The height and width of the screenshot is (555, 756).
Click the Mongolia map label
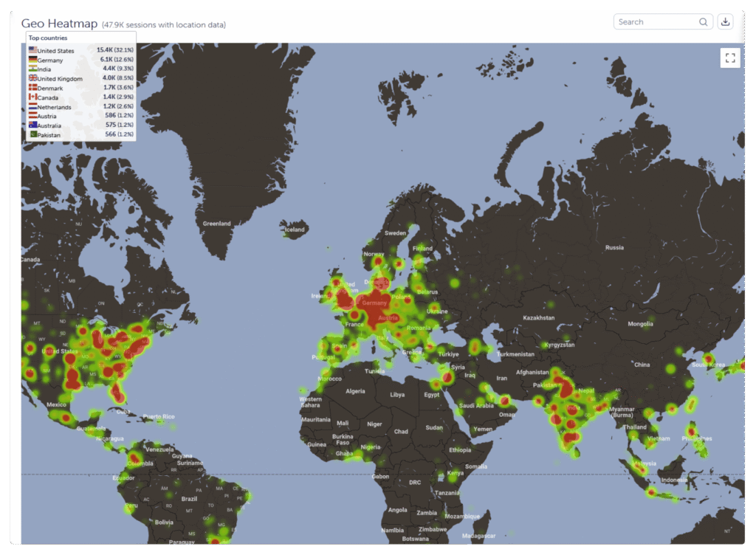tap(640, 324)
